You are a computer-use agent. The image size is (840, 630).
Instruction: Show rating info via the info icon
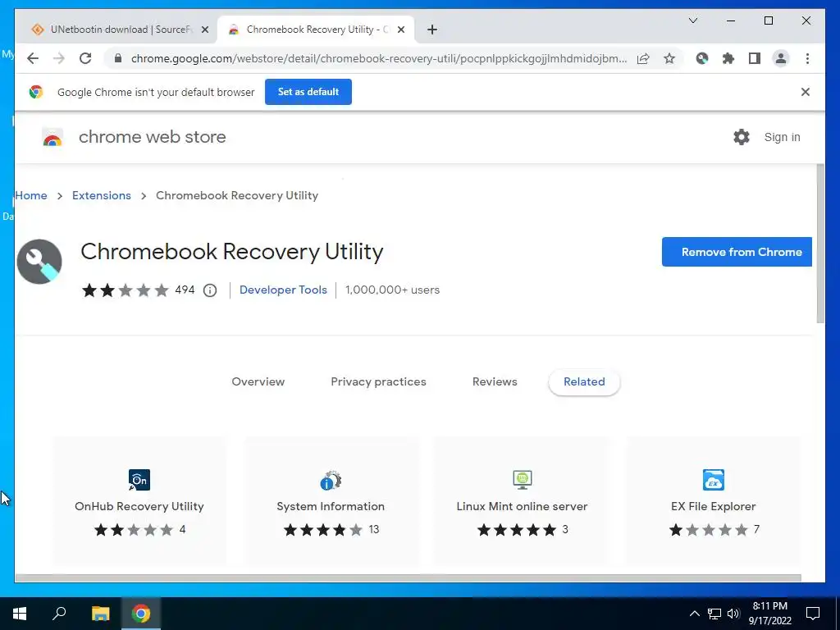(210, 290)
